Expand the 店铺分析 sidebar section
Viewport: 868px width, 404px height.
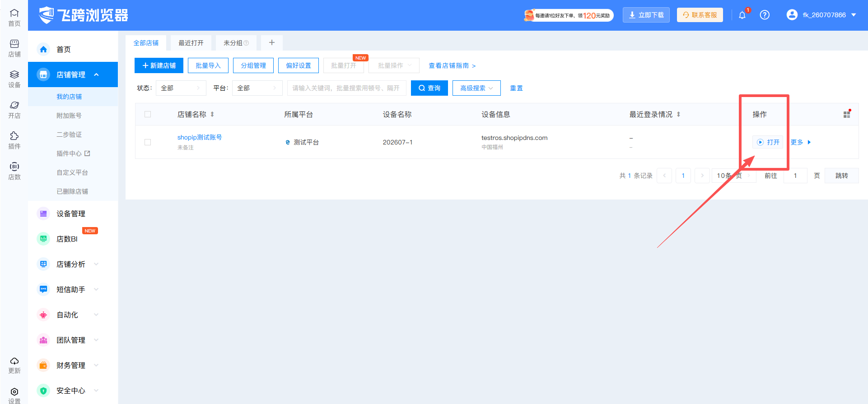[73, 264]
